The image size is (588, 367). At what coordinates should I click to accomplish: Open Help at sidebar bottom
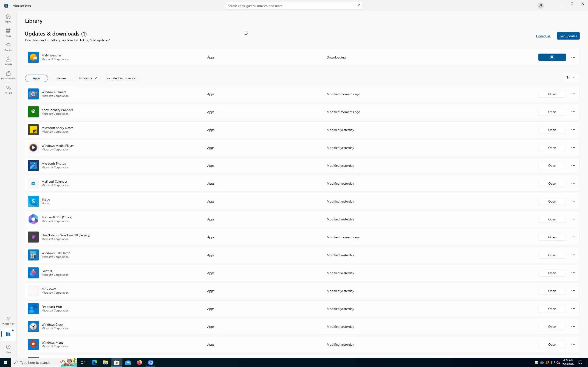(8, 349)
